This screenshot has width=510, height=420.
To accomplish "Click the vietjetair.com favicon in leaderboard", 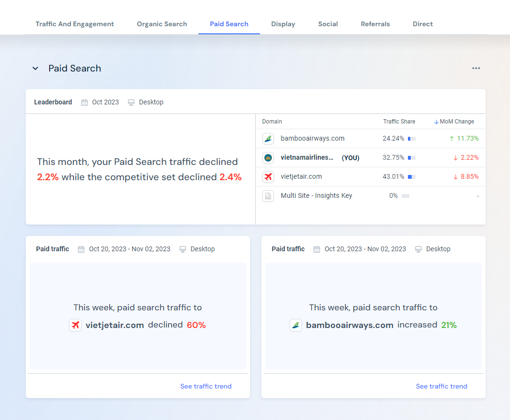I will coord(268,177).
